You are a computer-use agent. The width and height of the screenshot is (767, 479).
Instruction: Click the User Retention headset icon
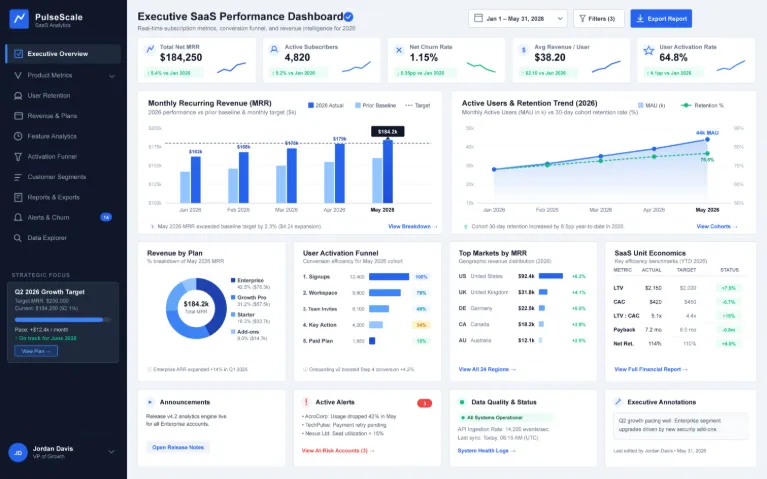(18, 96)
